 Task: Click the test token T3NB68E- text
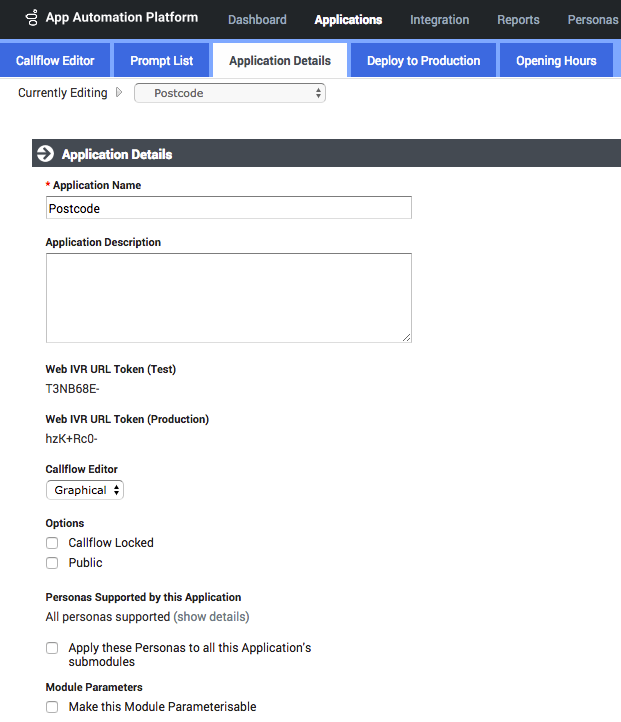pyautogui.click(x=72, y=389)
